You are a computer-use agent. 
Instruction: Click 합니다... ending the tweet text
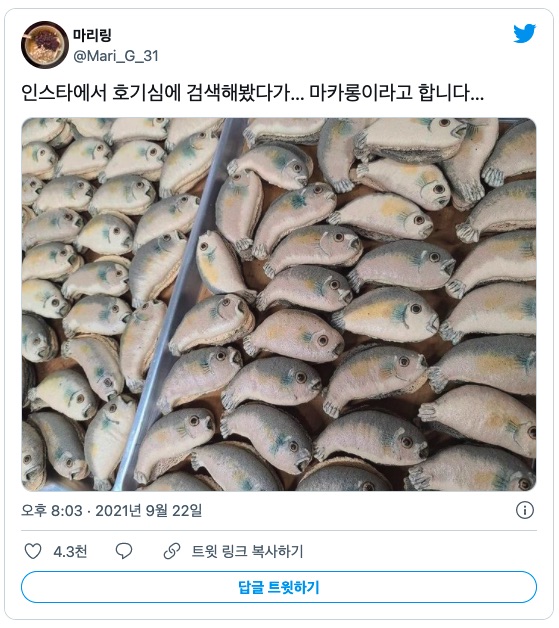click(451, 93)
